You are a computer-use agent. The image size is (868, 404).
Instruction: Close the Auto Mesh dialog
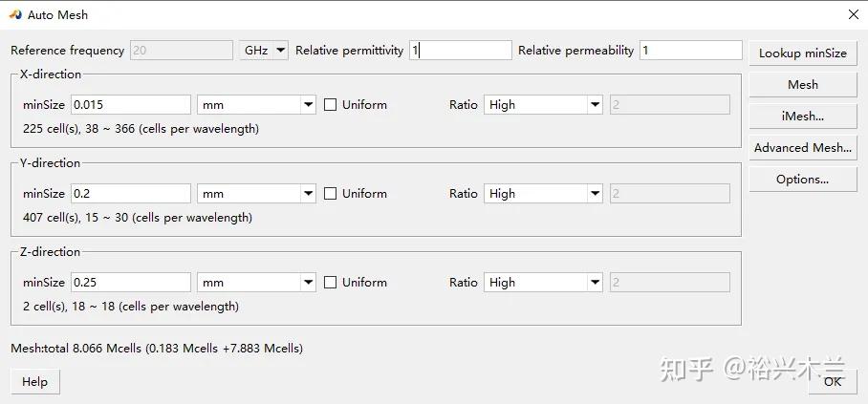tap(854, 14)
